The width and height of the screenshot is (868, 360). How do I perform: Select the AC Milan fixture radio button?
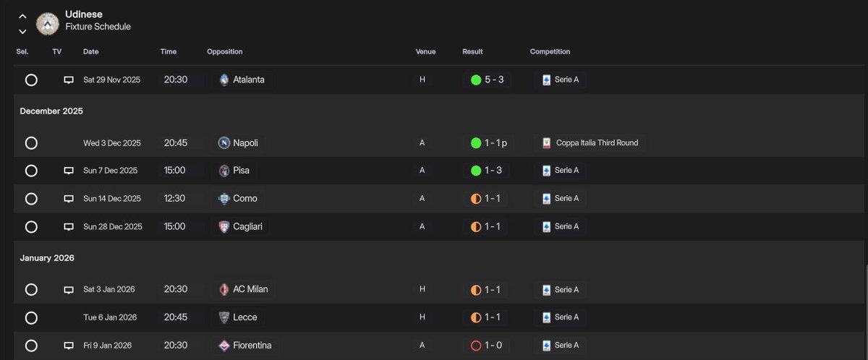coord(31,290)
